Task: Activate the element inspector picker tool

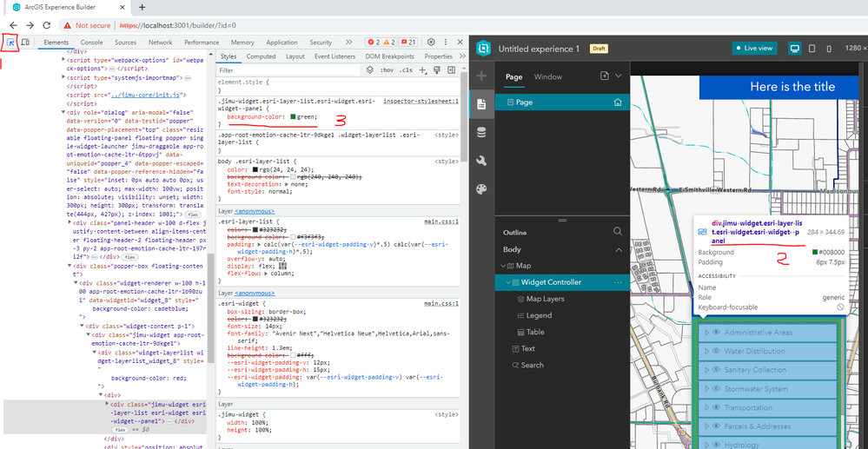Action: tap(10, 42)
